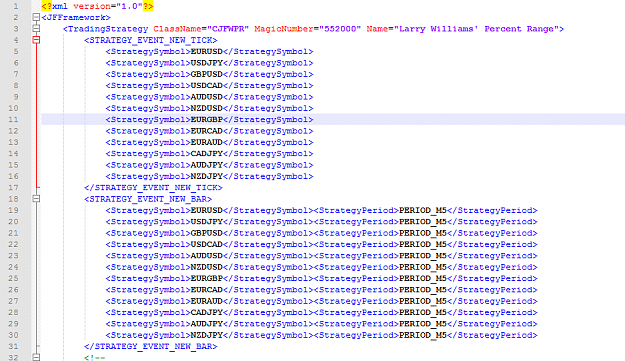Click the ClassName attribute value "CJFWPR"

(x=228, y=29)
